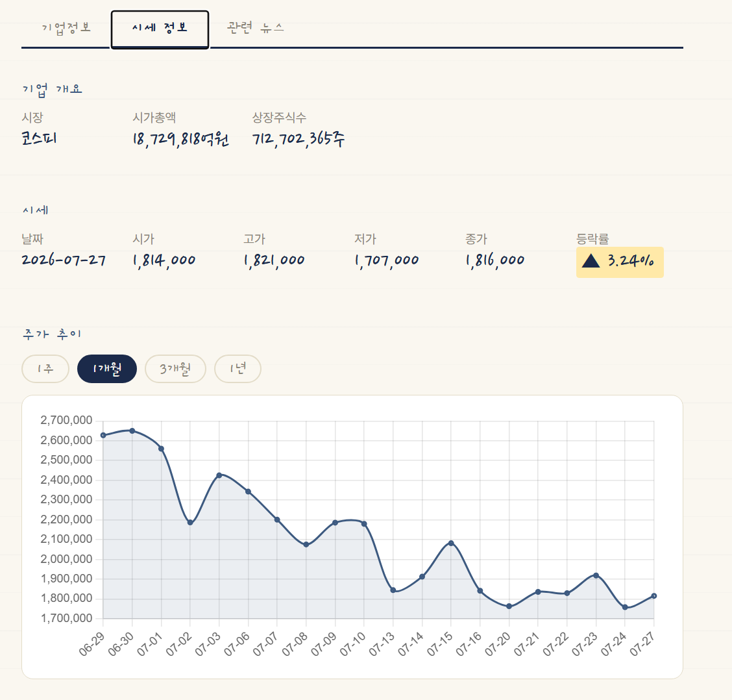Click the 07-27 last data point
732x700 pixels.
point(653,596)
